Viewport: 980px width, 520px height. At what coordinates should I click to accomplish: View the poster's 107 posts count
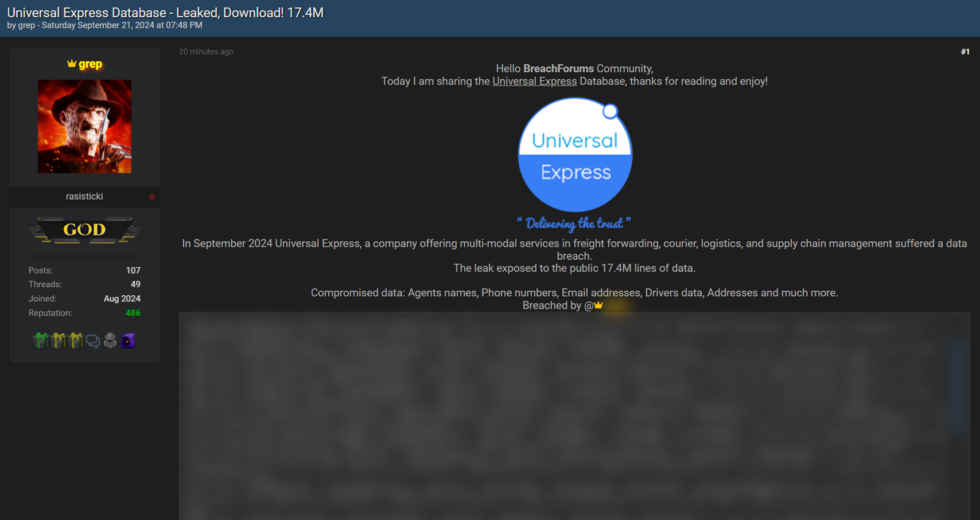[133, 271]
